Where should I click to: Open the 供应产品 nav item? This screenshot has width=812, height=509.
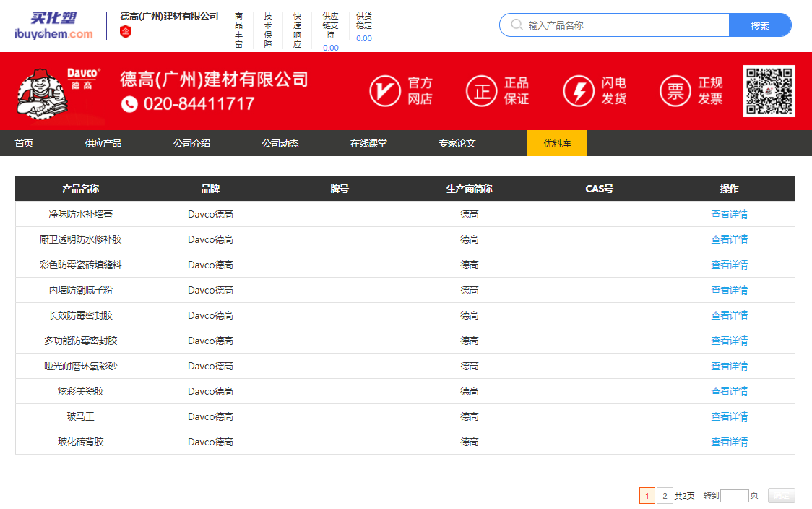[x=103, y=143]
